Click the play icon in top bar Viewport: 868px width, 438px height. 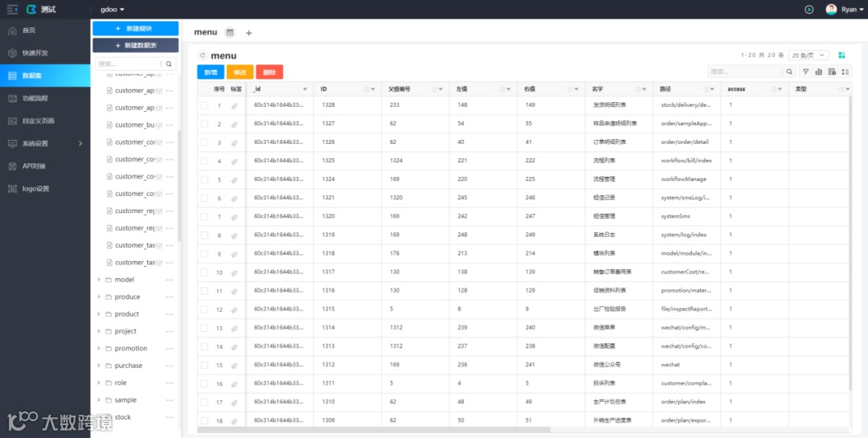tap(809, 10)
